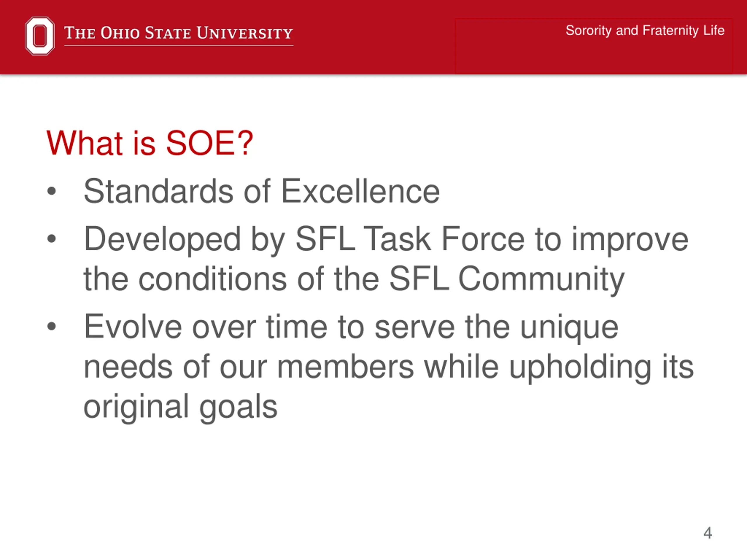Click the line needs of our members while upholding
Screen dimensions: 747x560
(389, 367)
